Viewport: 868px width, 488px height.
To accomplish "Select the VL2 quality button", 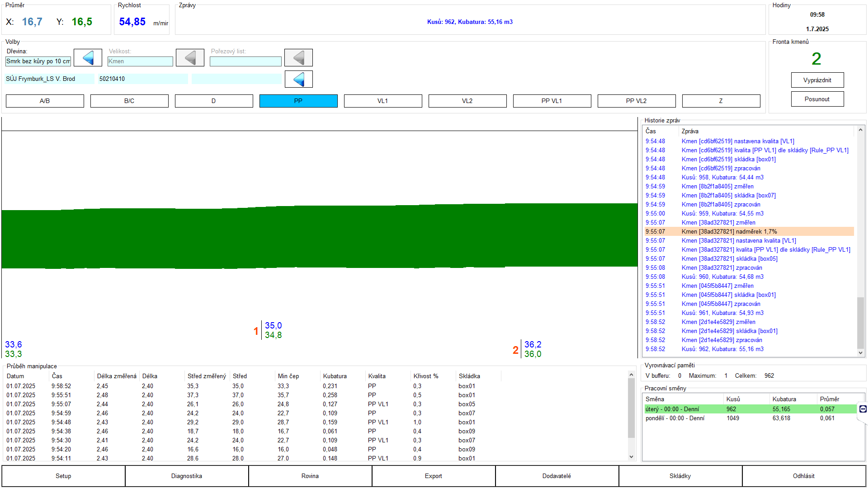I will coord(467,101).
